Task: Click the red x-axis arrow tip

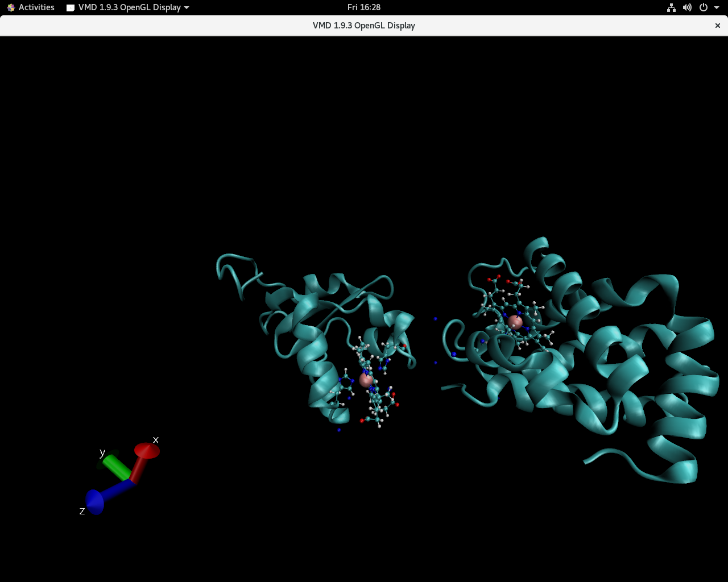Action: 147,451
